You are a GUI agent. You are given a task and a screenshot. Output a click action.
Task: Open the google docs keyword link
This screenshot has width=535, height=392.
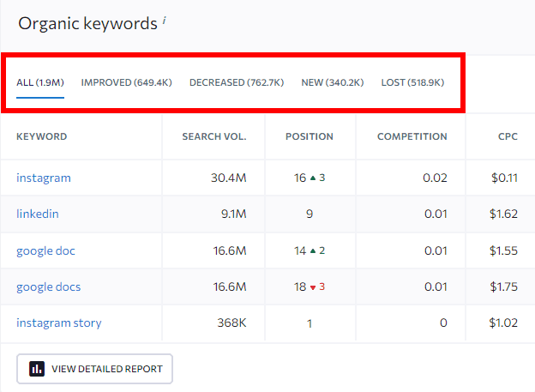(49, 286)
